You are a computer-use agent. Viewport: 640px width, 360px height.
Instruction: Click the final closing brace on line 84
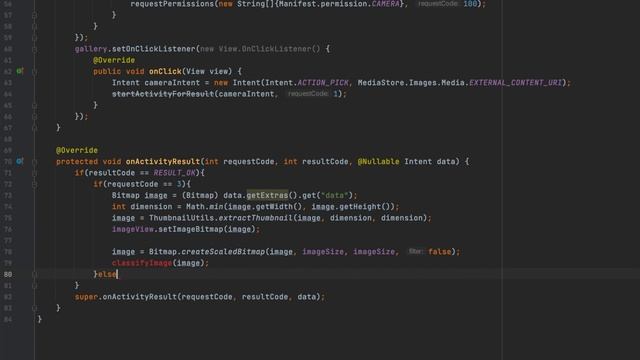click(x=40, y=319)
